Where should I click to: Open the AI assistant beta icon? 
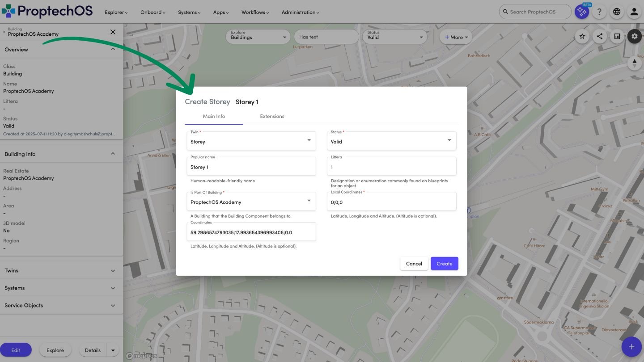[582, 12]
